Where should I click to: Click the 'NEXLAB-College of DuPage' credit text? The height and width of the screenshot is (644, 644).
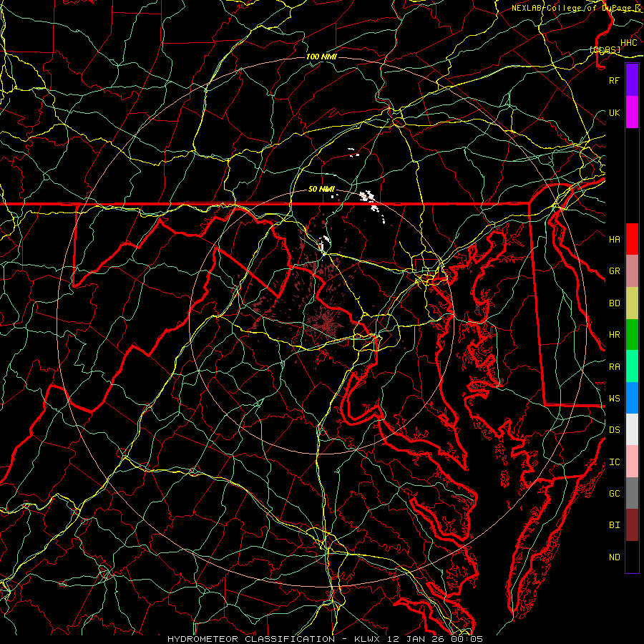tap(571, 8)
